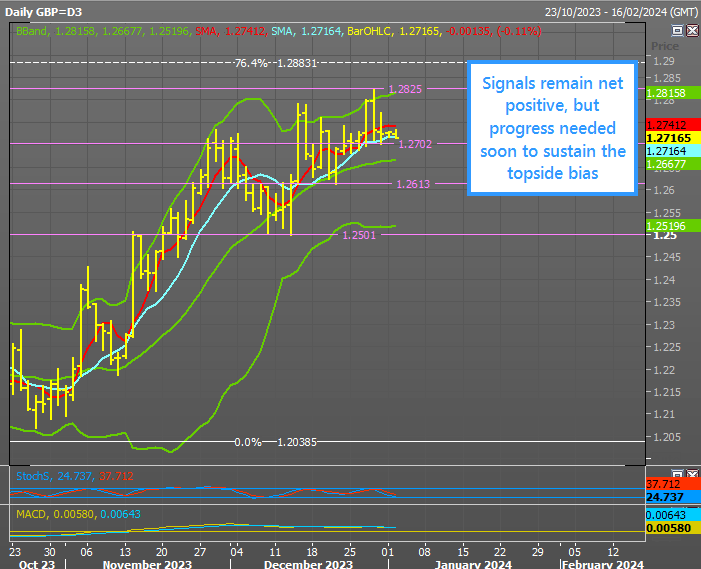Click the red 37.712 stochastic value tag
The height and width of the screenshot is (569, 701).
tap(673, 484)
